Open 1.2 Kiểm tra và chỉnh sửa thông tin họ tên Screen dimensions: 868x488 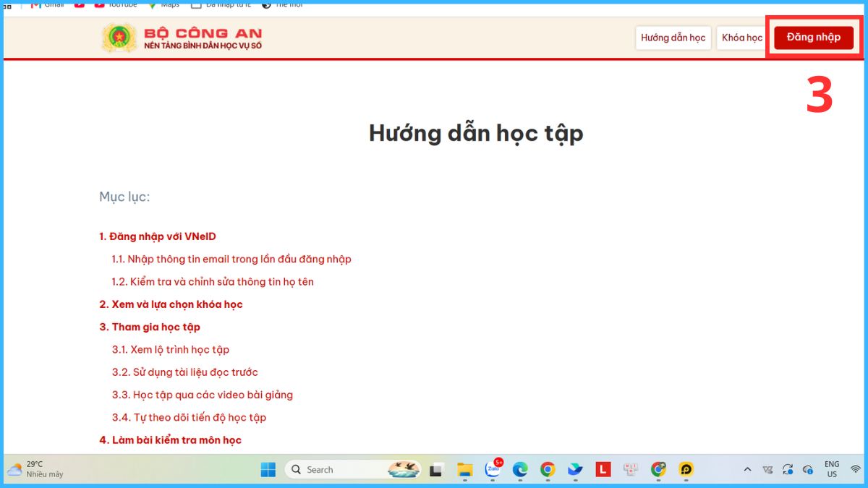tap(213, 282)
